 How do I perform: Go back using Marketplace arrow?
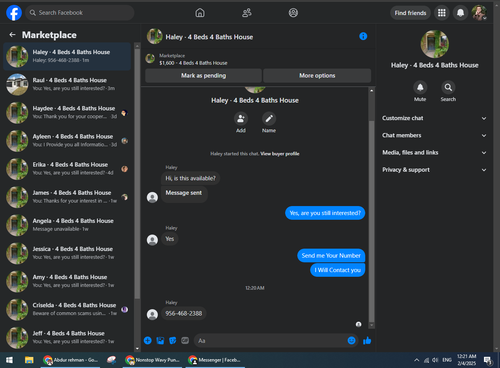click(12, 35)
